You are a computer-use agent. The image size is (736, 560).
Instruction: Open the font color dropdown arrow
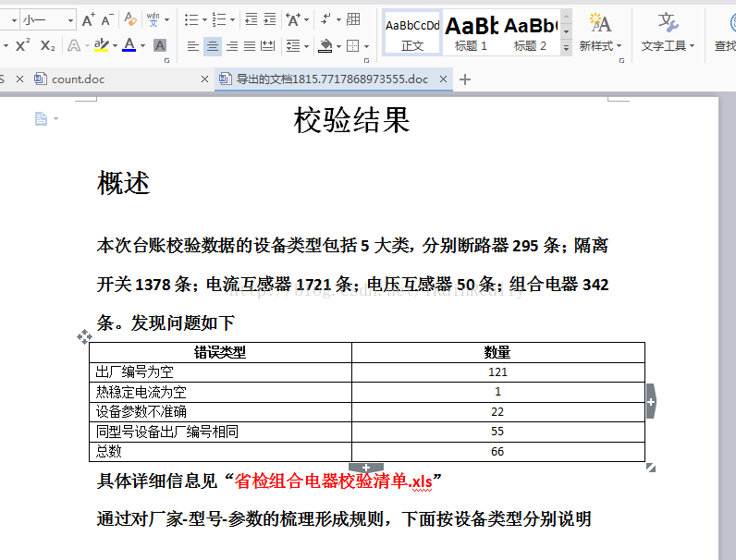(x=142, y=46)
